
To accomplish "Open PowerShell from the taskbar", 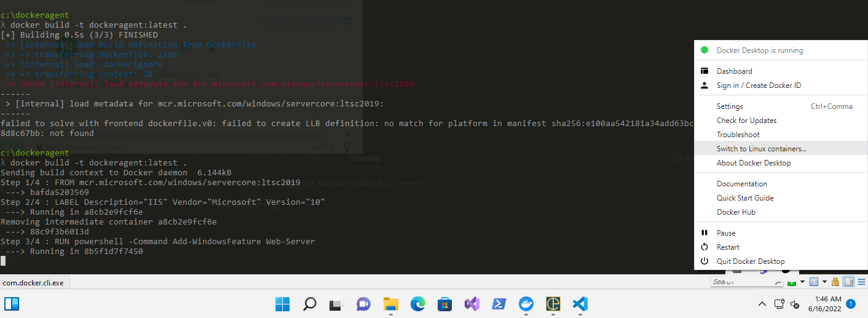I will coord(499,304).
